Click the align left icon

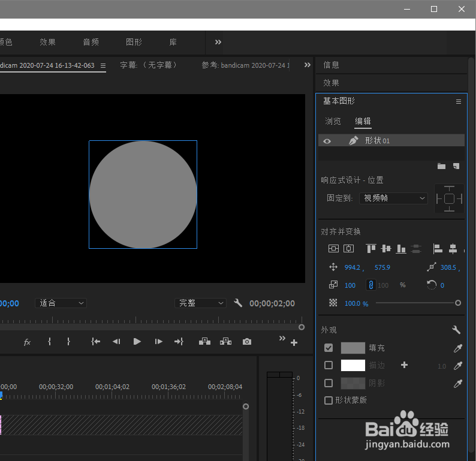[438, 249]
